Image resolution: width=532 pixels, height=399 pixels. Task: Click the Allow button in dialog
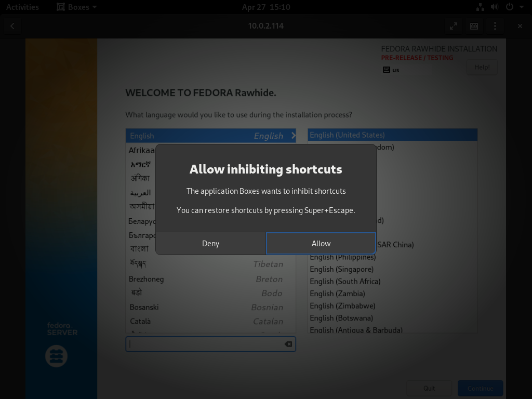pos(321,243)
